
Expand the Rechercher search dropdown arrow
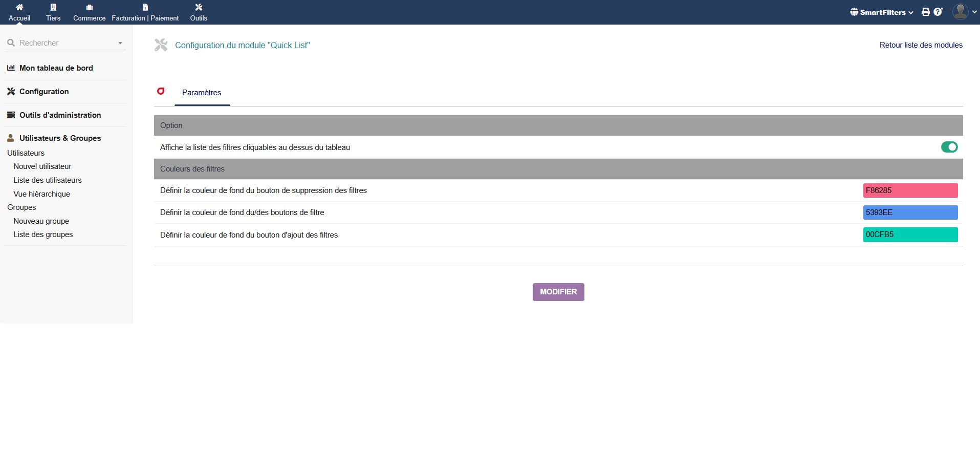(x=120, y=43)
